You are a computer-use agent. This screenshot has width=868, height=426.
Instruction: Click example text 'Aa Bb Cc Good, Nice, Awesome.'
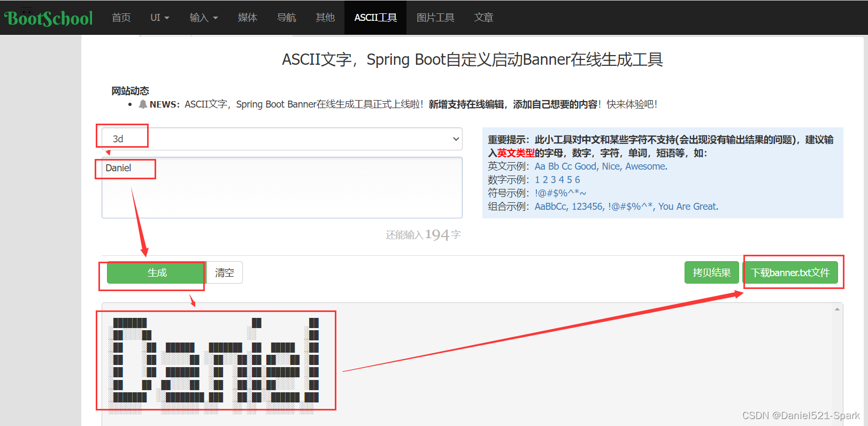point(601,166)
